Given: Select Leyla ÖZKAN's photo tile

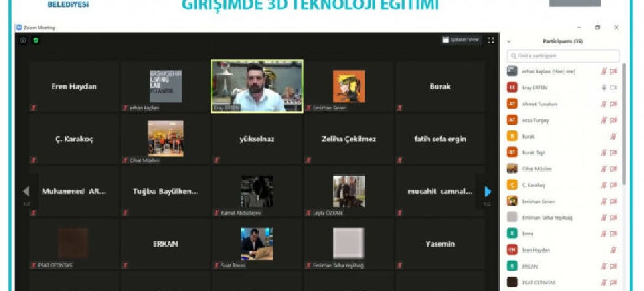Looking at the screenshot, I should tap(349, 191).
